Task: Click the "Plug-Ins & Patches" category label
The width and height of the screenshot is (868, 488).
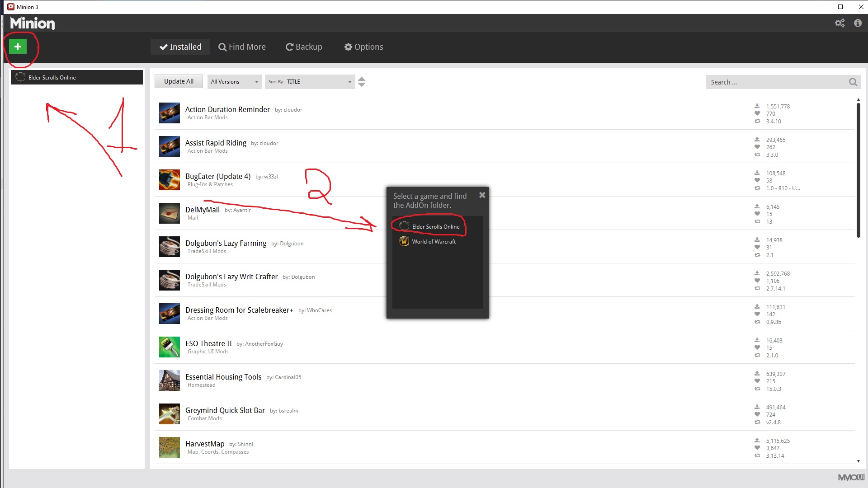Action: pos(210,184)
